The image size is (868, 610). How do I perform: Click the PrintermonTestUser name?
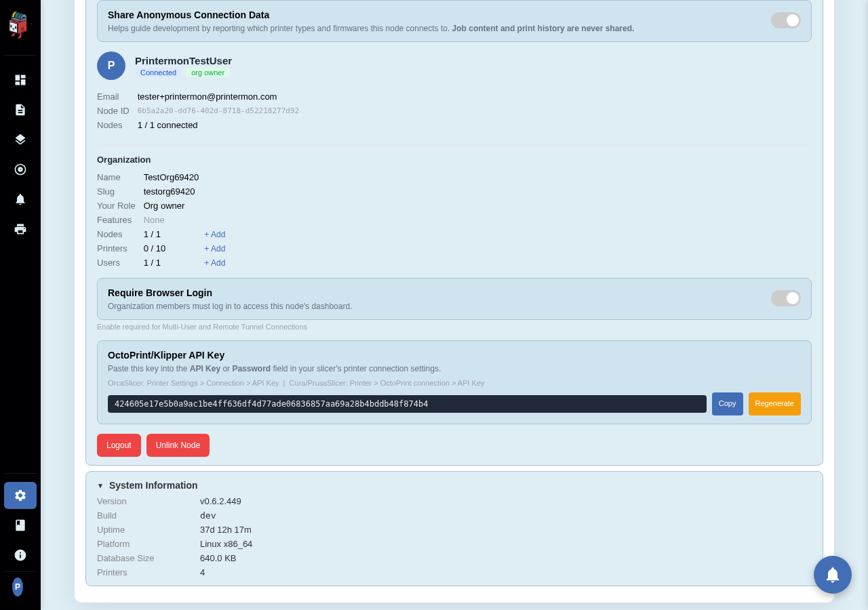[183, 60]
